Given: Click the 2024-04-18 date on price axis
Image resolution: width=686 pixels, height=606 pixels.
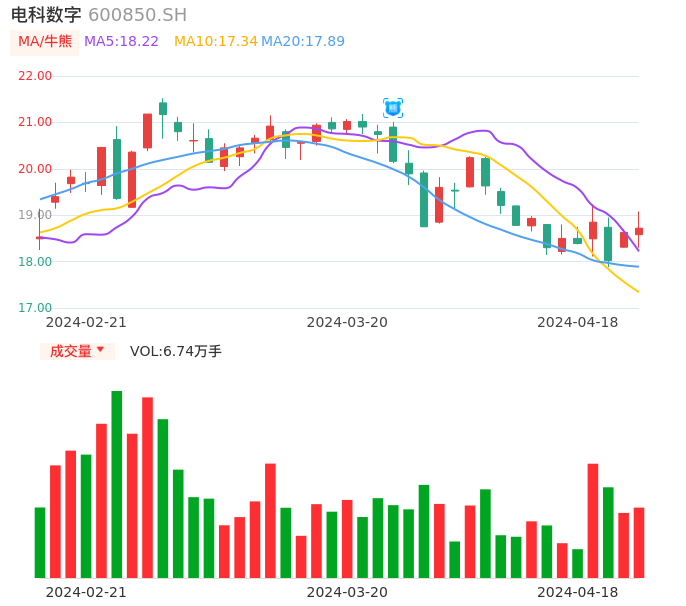Looking at the screenshot, I should tap(577, 322).
